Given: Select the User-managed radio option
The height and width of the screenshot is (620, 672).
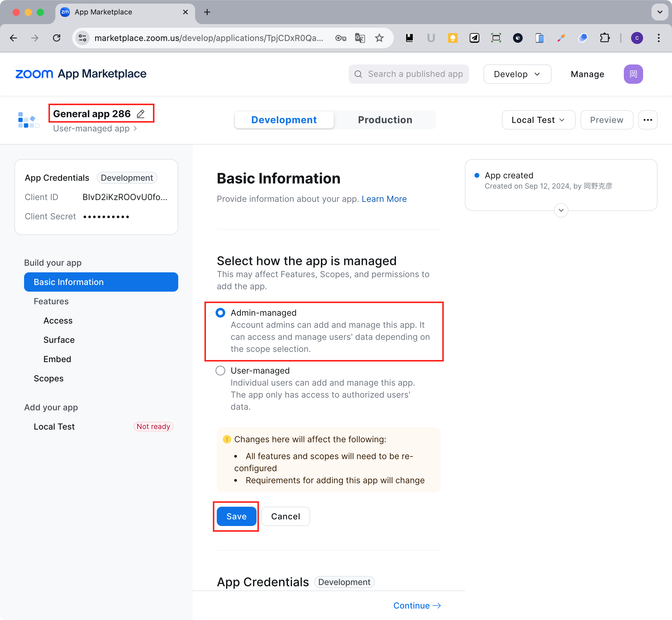Looking at the screenshot, I should 220,370.
